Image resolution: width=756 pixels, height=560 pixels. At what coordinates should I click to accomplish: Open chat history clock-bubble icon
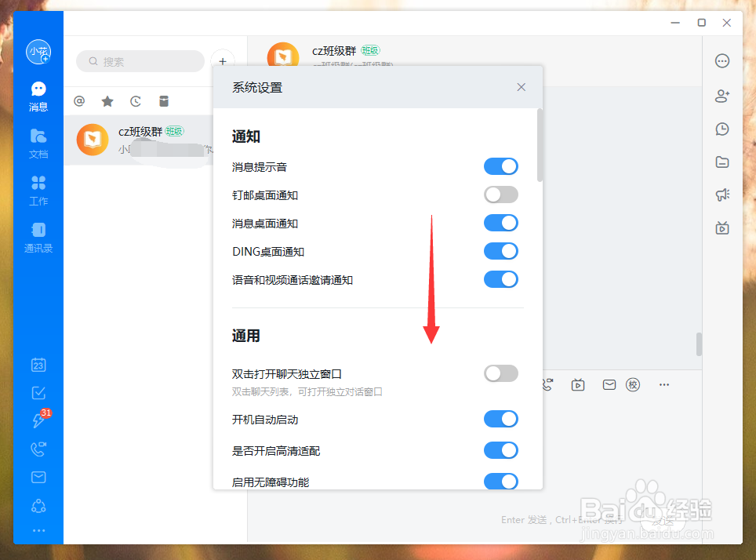(722, 129)
